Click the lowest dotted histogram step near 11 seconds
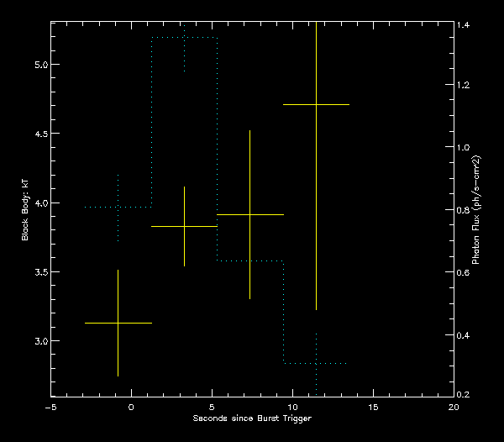The image size is (504, 442). 316,363
